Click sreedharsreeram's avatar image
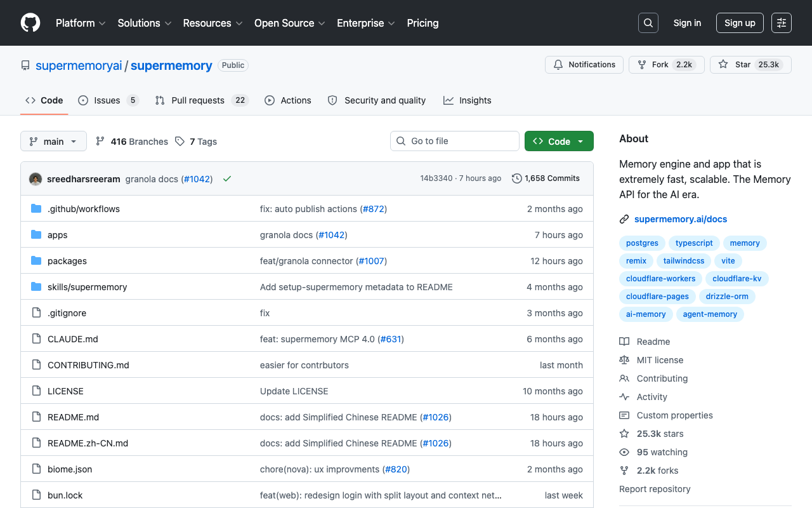The width and height of the screenshot is (812, 508). click(x=36, y=179)
